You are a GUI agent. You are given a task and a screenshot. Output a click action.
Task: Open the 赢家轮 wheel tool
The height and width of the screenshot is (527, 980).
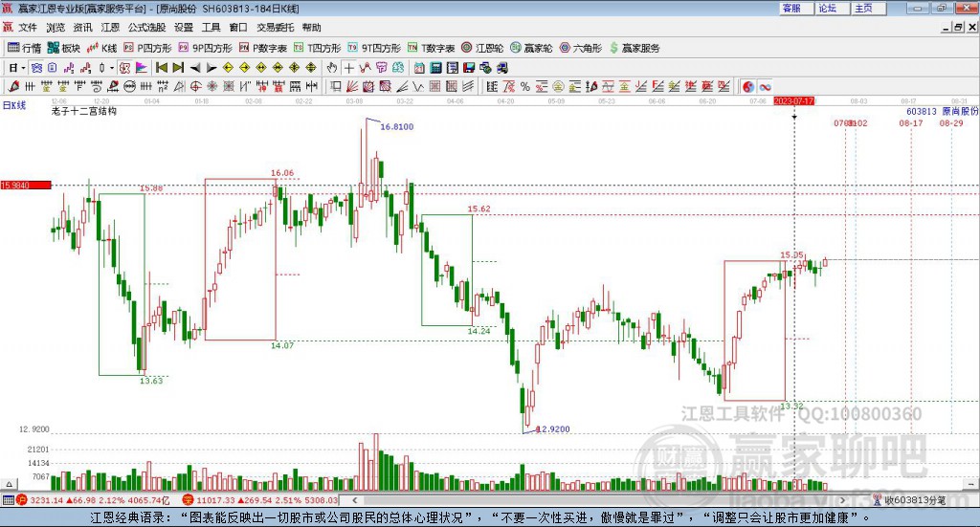pyautogui.click(x=531, y=48)
